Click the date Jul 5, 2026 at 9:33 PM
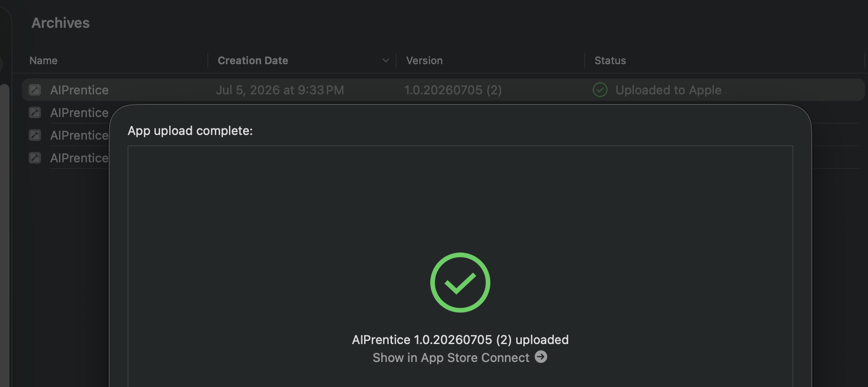Viewport: 868px width, 387px height. coord(280,90)
